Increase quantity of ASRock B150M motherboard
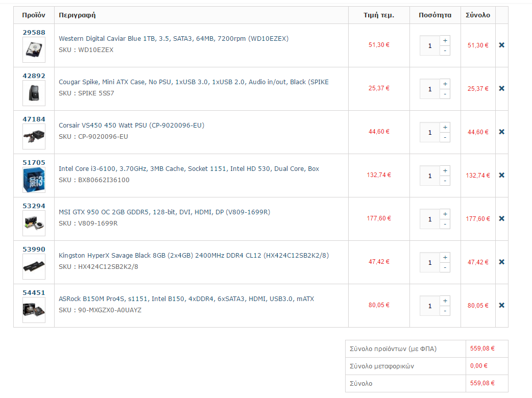This screenshot has width=532, height=398. pyautogui.click(x=445, y=301)
